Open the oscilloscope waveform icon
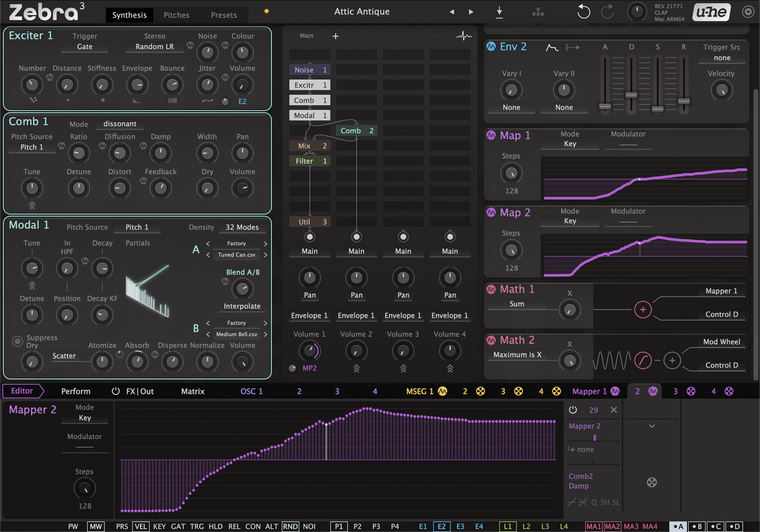 tap(464, 36)
